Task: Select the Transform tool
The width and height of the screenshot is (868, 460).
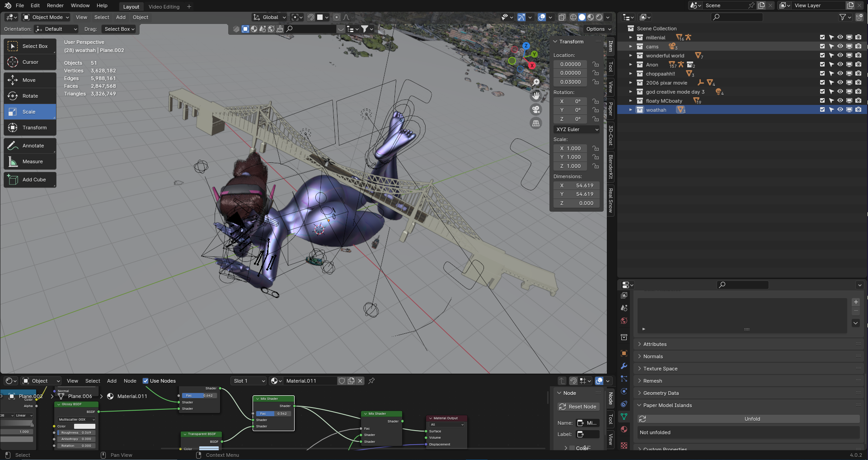Action: 30,128
